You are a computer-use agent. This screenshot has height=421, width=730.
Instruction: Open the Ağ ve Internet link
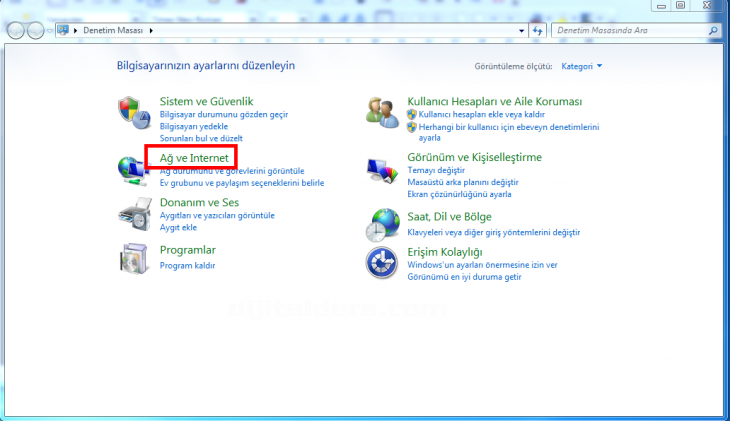tap(194, 158)
